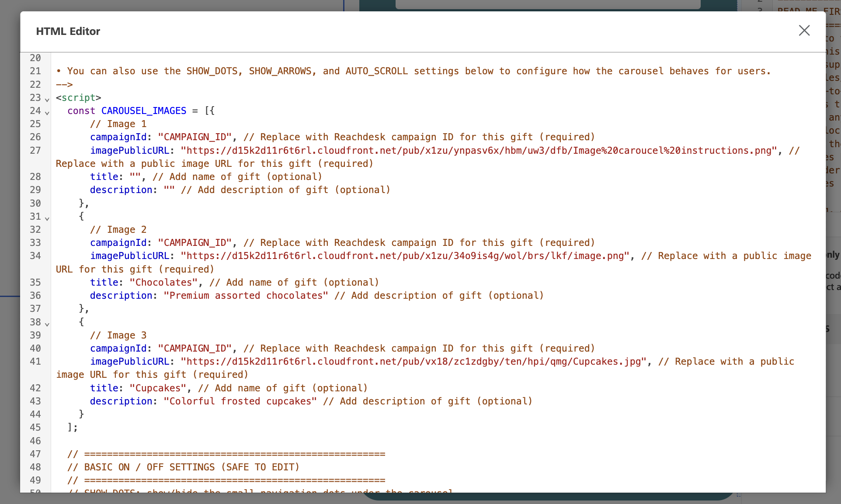Viewport: 841px width, 504px height.
Task: Place cursor in Image carousel instructions.png URL
Action: click(479, 151)
